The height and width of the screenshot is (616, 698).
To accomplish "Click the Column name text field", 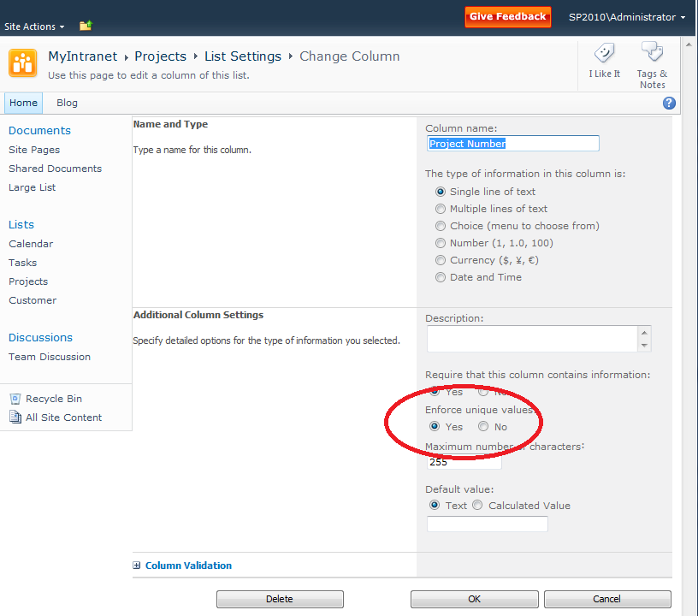I will (x=512, y=144).
